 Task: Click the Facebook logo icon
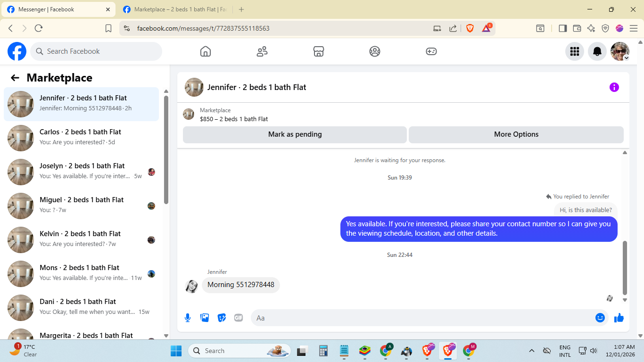(x=17, y=51)
